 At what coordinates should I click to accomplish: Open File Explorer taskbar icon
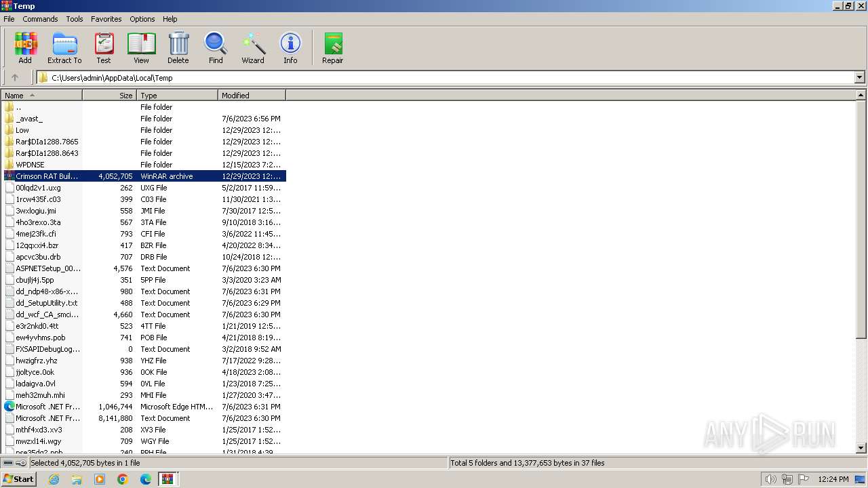tap(77, 479)
